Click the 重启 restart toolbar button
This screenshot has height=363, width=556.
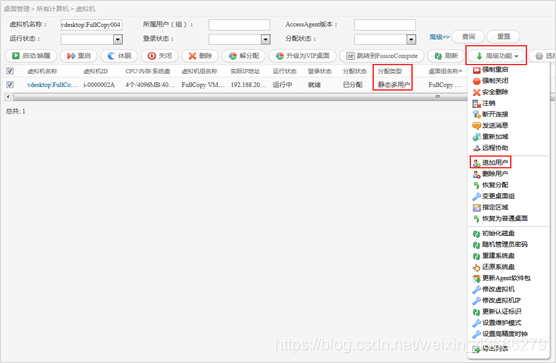coord(79,56)
